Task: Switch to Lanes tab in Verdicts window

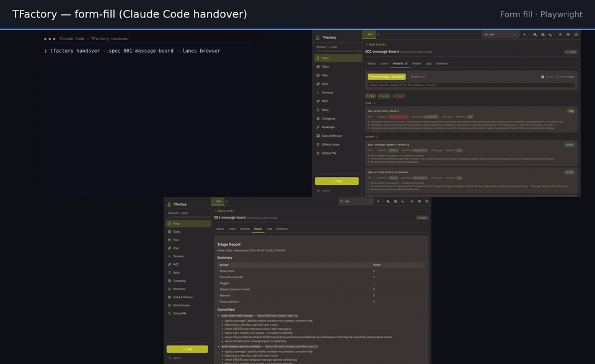Action: click(x=384, y=64)
